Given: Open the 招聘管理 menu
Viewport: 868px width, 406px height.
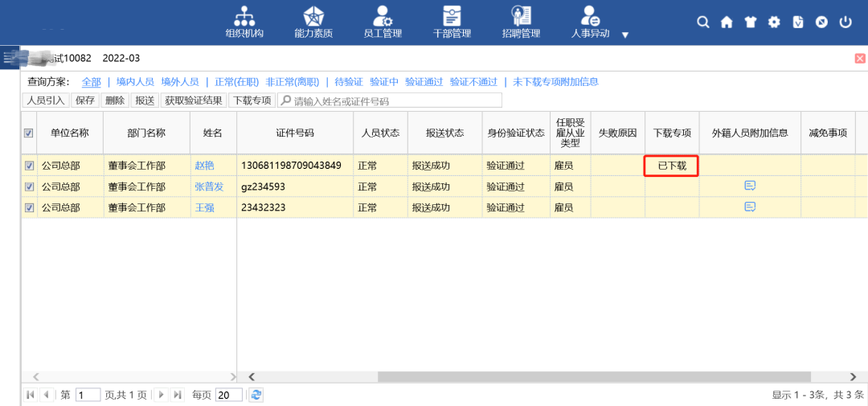Looking at the screenshot, I should pos(521,16).
